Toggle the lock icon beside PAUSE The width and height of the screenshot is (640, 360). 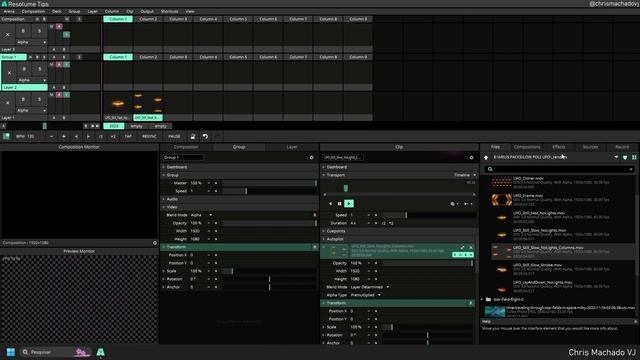coord(193,136)
